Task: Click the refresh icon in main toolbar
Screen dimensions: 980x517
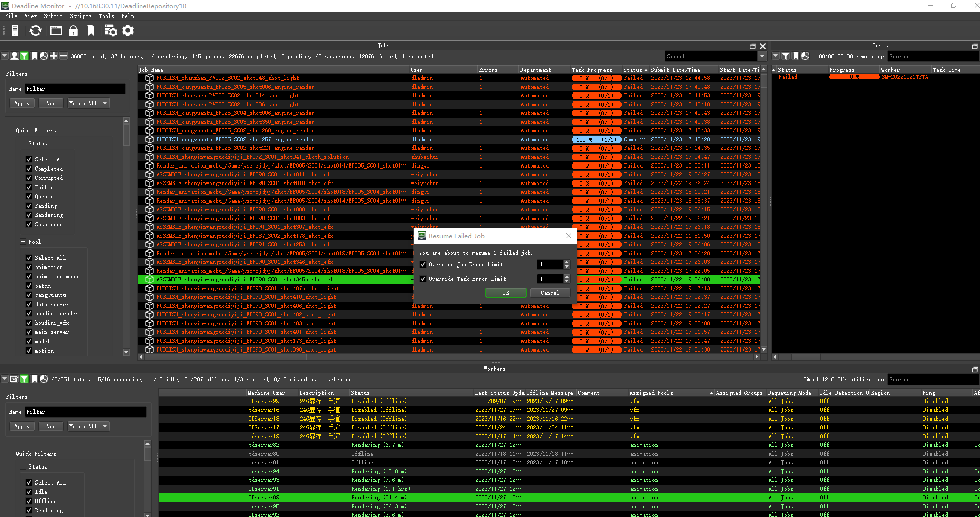Action: click(x=35, y=31)
